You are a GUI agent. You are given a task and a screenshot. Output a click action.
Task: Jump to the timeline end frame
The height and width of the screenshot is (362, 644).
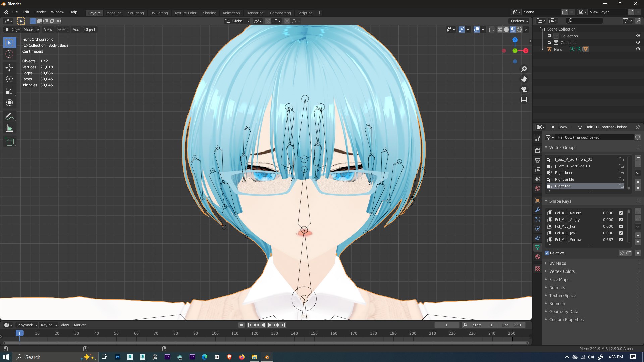283,325
